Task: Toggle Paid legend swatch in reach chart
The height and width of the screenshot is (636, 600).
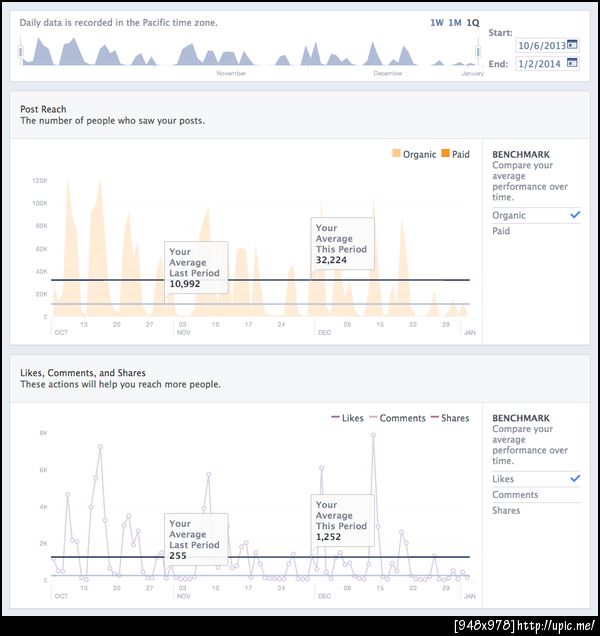Action: point(445,153)
